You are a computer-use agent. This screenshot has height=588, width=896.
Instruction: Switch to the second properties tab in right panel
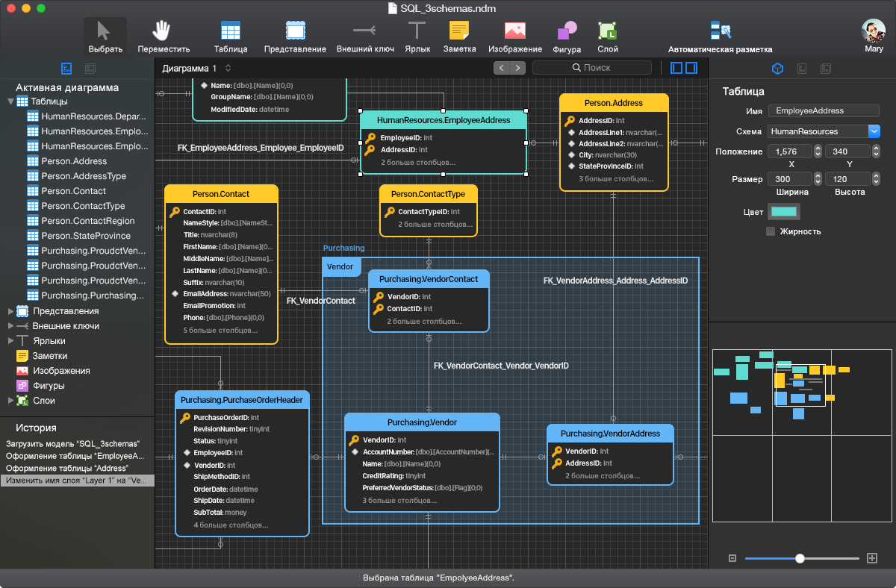(802, 68)
